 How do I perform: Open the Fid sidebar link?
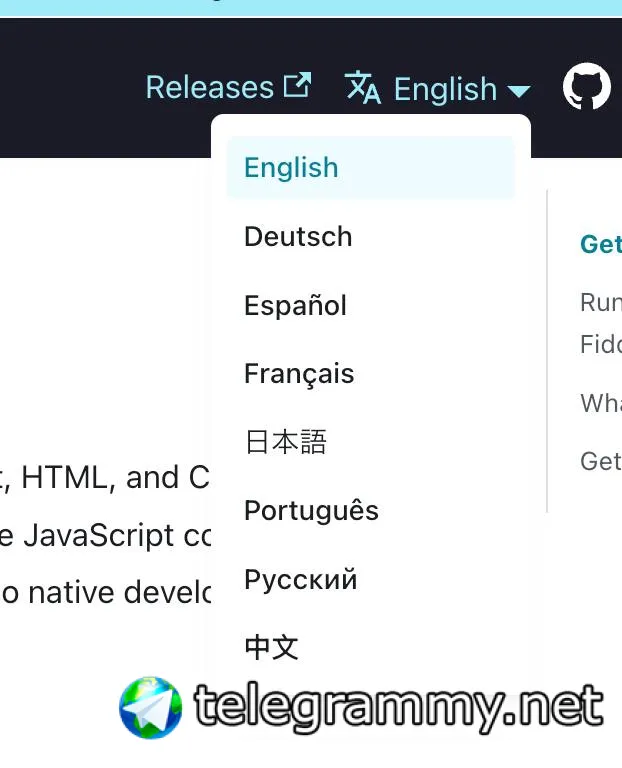click(x=601, y=344)
